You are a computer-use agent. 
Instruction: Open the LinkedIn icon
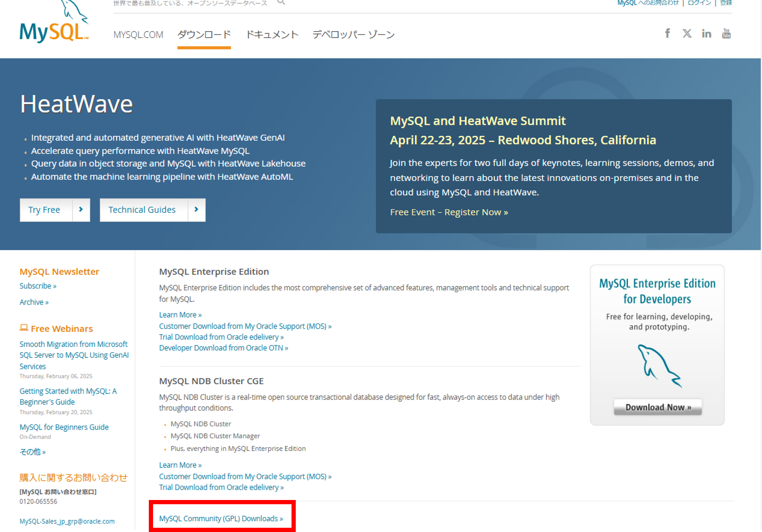click(x=706, y=33)
